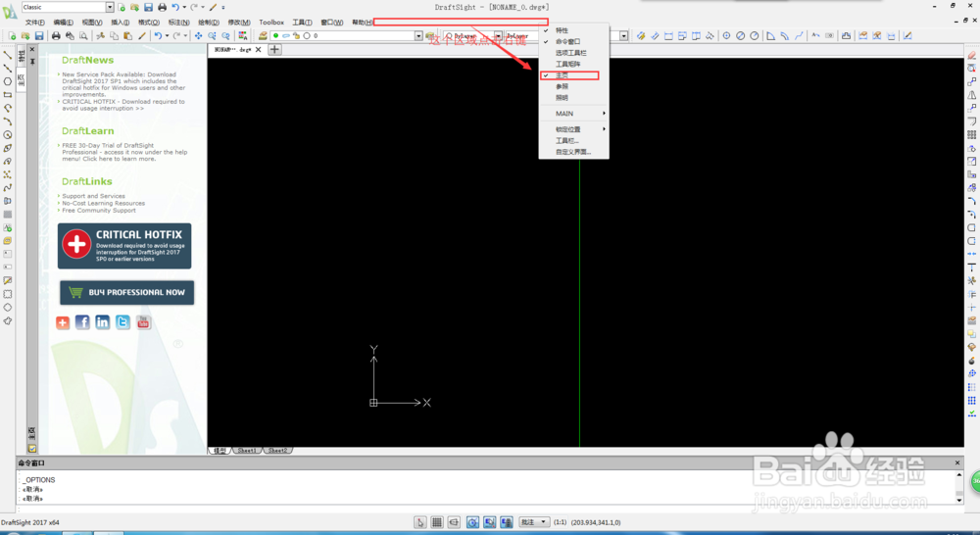Click the YouTube icon in the home panel

click(x=144, y=321)
